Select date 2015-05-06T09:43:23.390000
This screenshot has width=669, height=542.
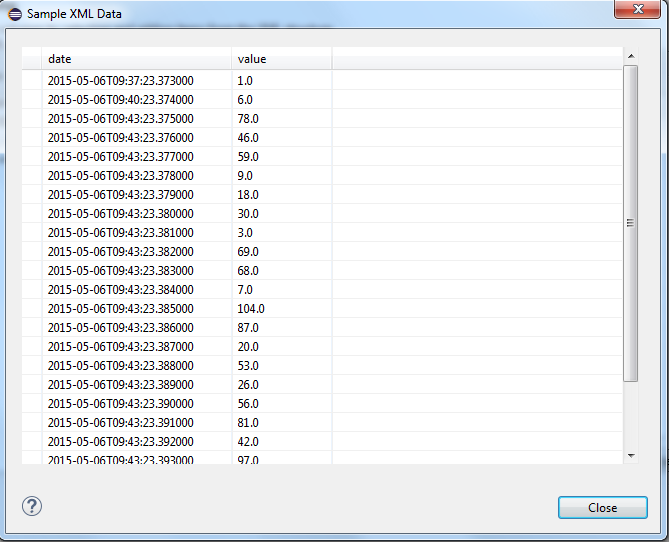coord(121,404)
